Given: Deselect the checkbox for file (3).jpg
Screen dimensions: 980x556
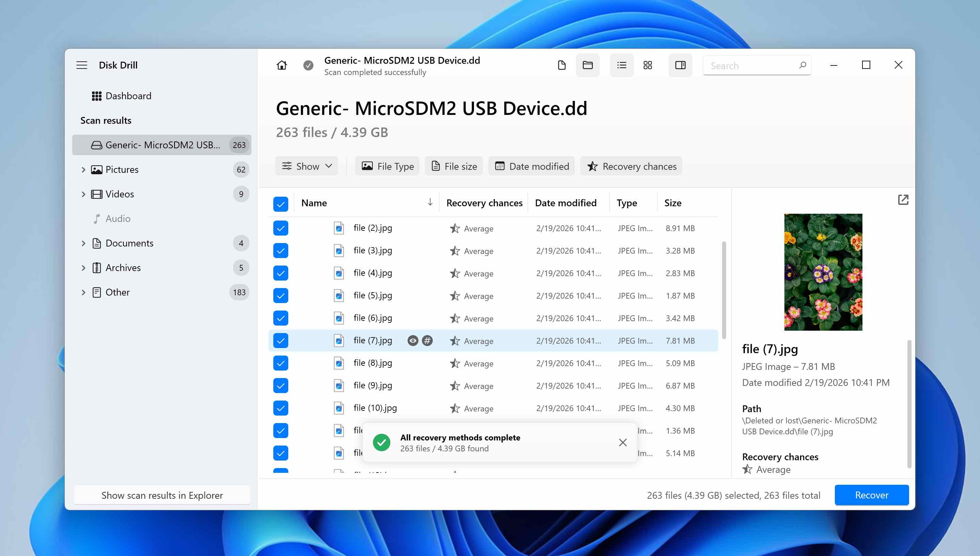Looking at the screenshot, I should [280, 251].
